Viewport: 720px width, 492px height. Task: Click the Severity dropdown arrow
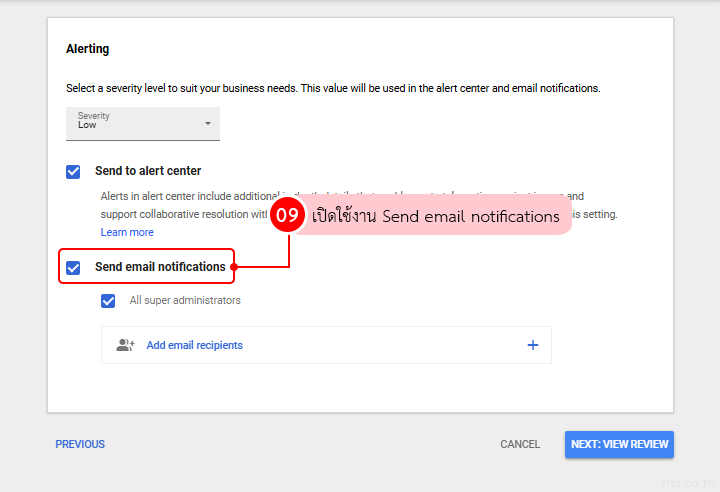tap(208, 124)
